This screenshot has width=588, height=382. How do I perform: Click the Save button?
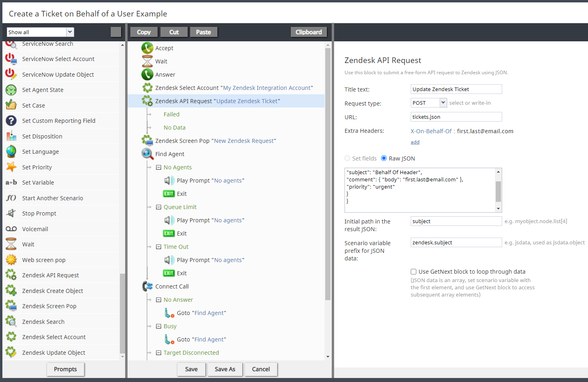click(191, 369)
